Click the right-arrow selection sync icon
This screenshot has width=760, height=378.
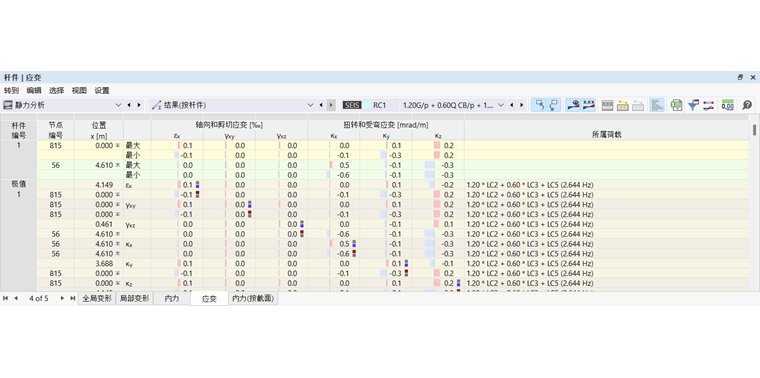[554, 105]
